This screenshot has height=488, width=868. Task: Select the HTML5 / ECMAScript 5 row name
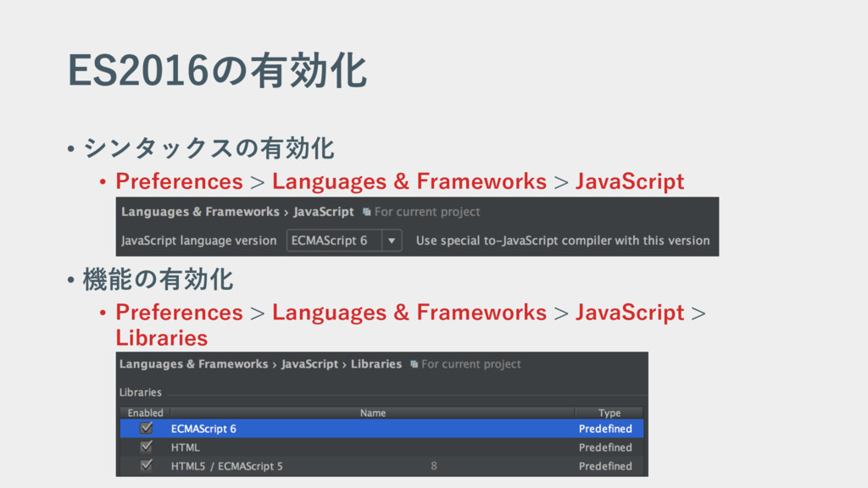pyautogui.click(x=226, y=466)
